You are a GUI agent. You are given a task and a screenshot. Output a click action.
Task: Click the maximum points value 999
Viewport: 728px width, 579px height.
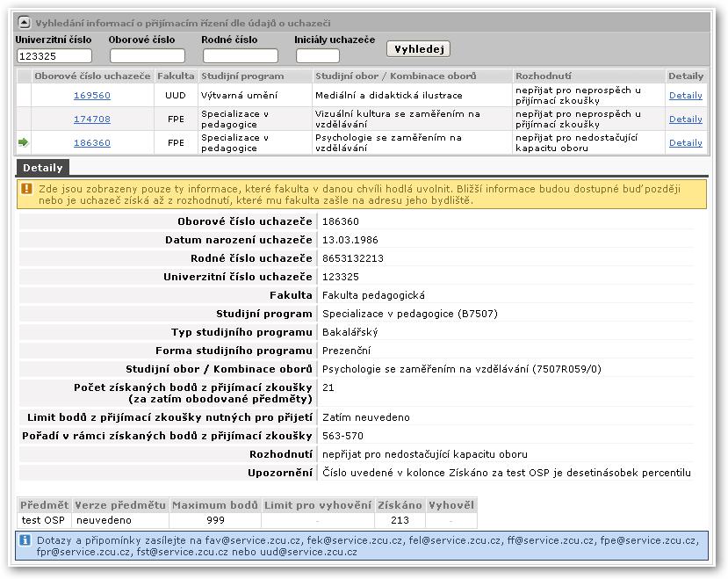(215, 520)
